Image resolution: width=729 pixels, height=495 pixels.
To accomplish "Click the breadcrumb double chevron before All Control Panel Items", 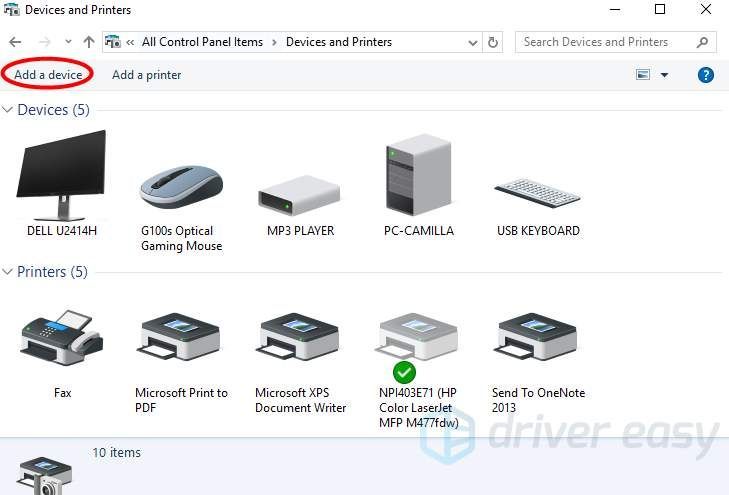I will coord(130,42).
